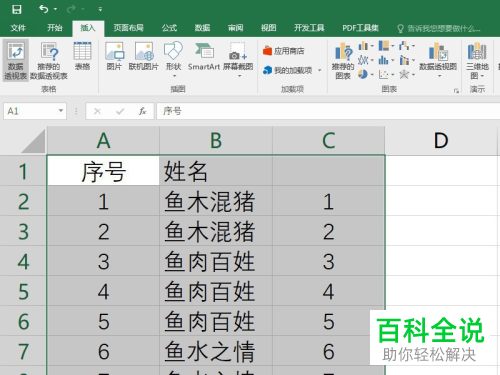The width and height of the screenshot is (500, 375).
Task: Expand 我的加载项 dropdown arrow
Action: click(320, 70)
